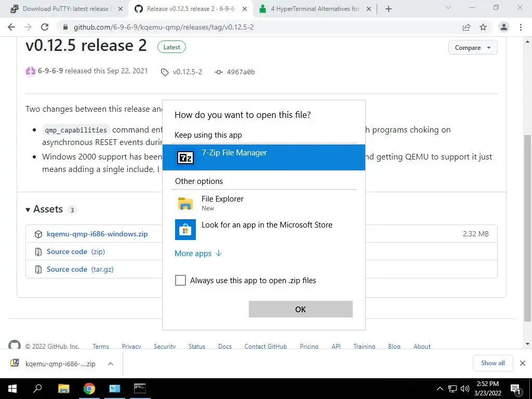This screenshot has width=532, height=399.
Task: Choose File Explorer to open the file
Action: 263,203
